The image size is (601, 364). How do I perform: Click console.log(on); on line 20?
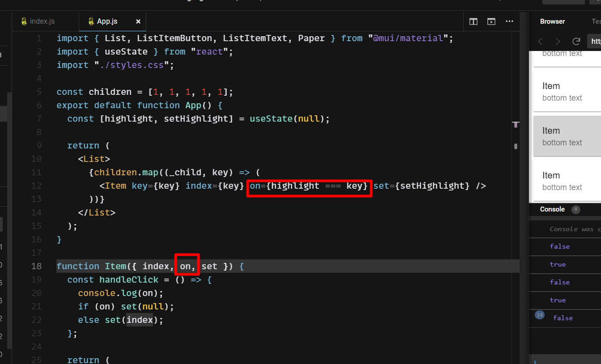coord(121,293)
